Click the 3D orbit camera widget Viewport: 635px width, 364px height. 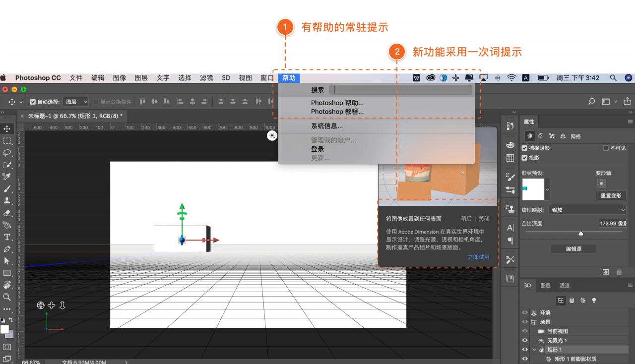pos(41,305)
